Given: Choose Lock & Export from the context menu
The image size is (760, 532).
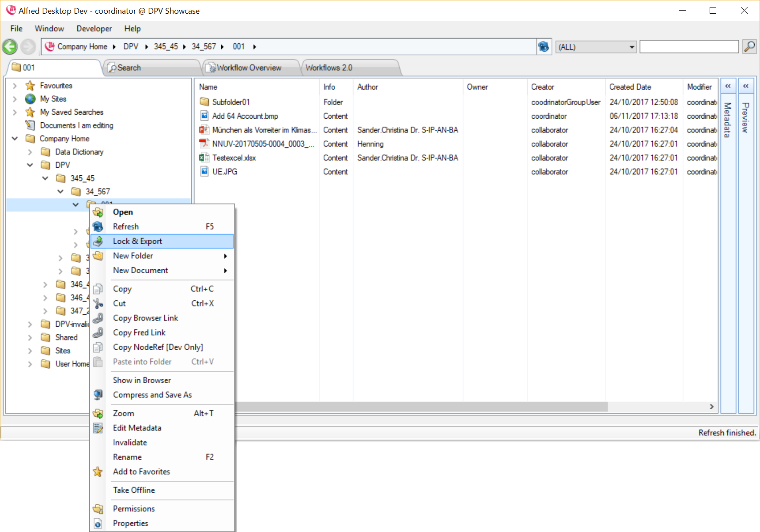Looking at the screenshot, I should 137,241.
